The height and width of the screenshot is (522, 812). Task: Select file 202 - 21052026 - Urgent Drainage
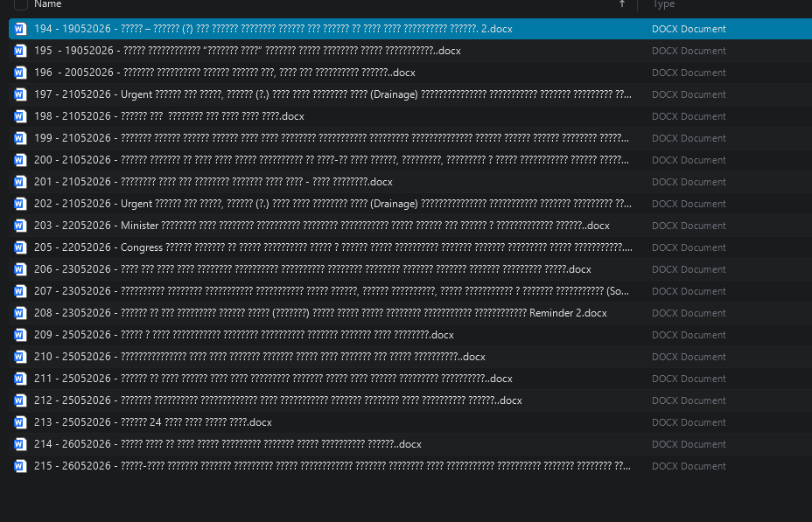(332, 204)
